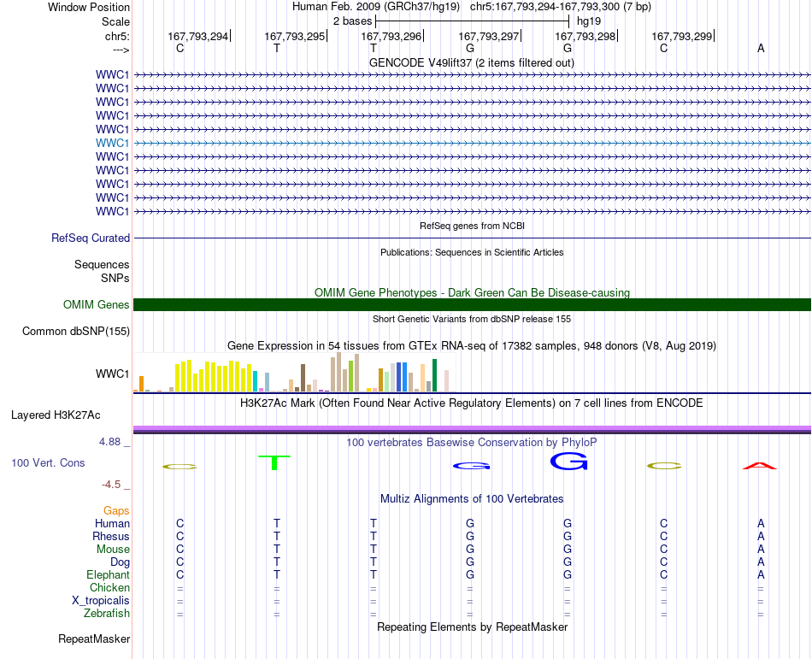Click the dark green OMIM Genes bar
812x659 pixels.
[472, 304]
